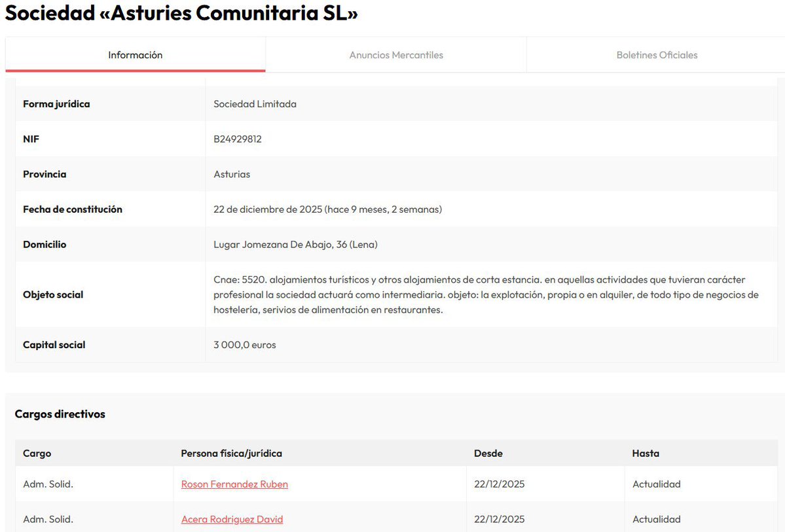The width and height of the screenshot is (785, 532).
Task: Select the 'Cnae: 5520' description text
Action: coord(486,294)
